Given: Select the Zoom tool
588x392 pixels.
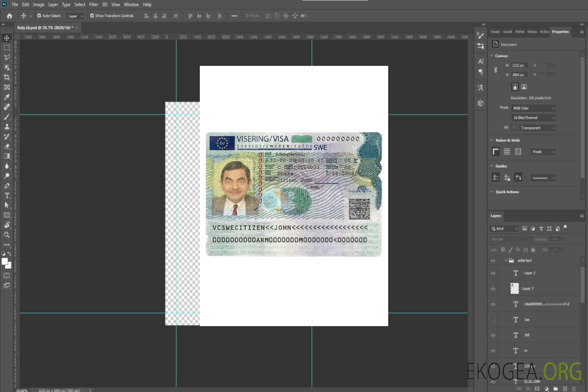Looking at the screenshot, I should coord(7,235).
